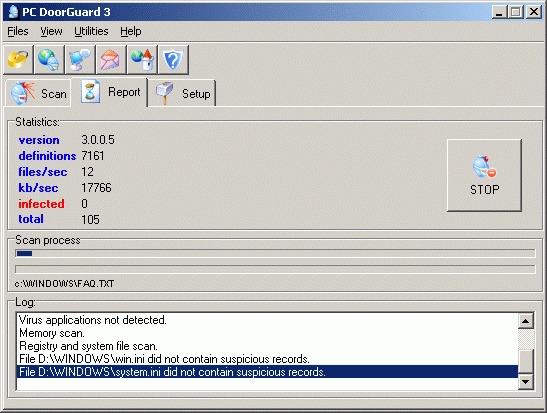Click the files/sec label
Screen dimensions: 547x413
[43, 172]
